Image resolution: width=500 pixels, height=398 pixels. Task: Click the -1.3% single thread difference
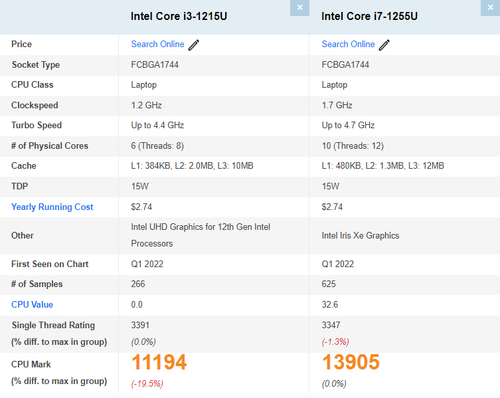coord(335,342)
